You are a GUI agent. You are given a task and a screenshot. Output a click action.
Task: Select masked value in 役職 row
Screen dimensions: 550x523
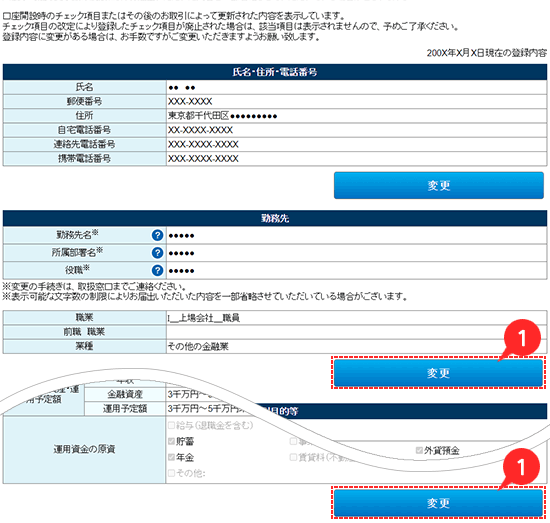181,271
